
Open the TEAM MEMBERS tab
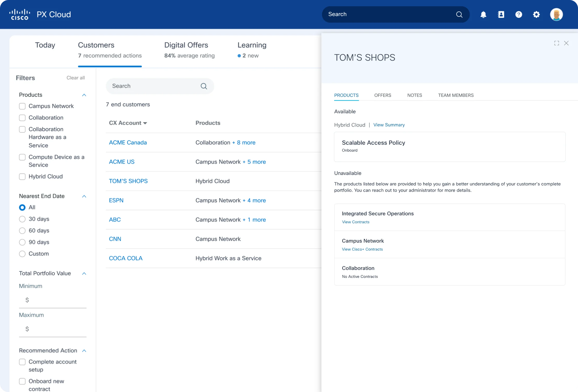coord(456,95)
